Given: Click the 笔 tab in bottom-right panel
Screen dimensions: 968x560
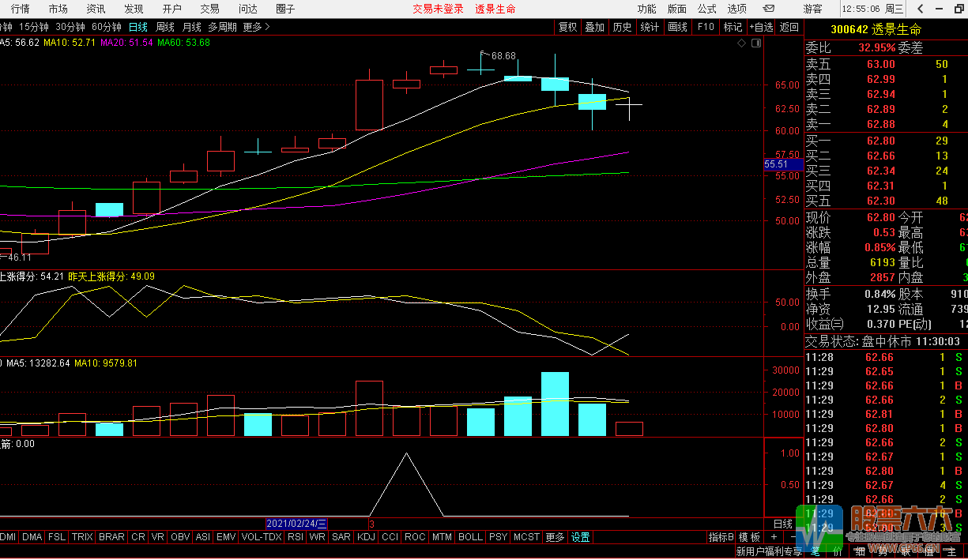Looking at the screenshot, I should click(815, 551).
